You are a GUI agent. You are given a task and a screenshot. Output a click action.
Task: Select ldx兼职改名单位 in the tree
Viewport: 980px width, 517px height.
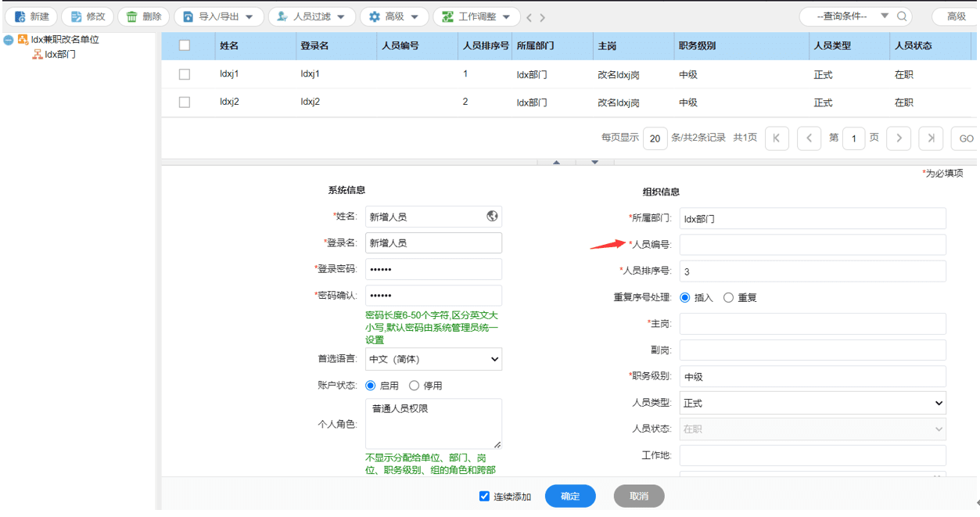[x=65, y=40]
